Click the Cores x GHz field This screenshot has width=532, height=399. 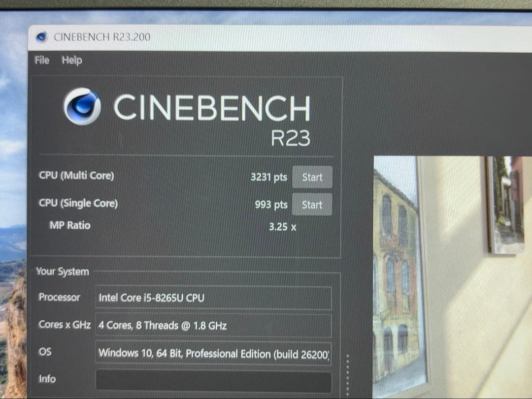pyautogui.click(x=213, y=325)
